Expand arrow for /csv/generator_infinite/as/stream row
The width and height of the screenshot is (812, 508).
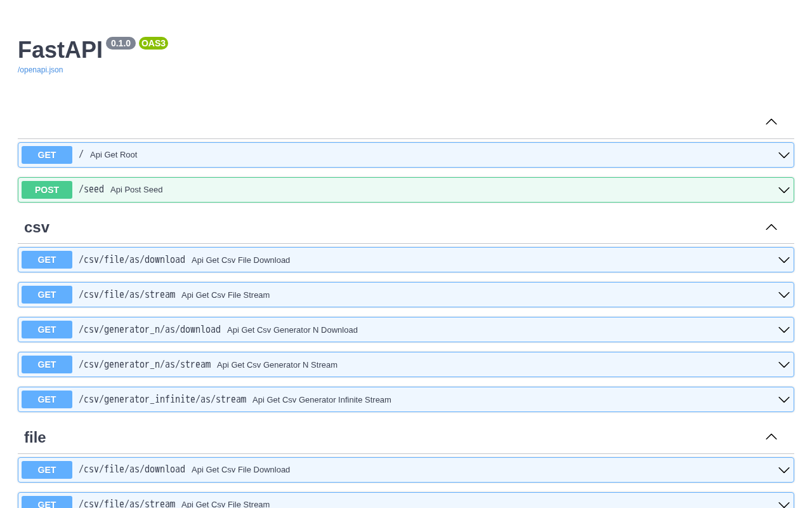click(x=783, y=399)
